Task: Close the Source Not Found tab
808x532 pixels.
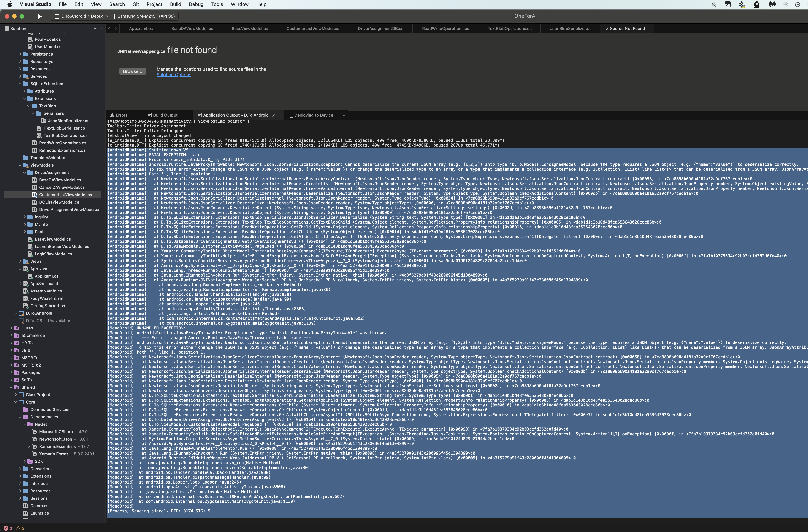Action: (607, 29)
